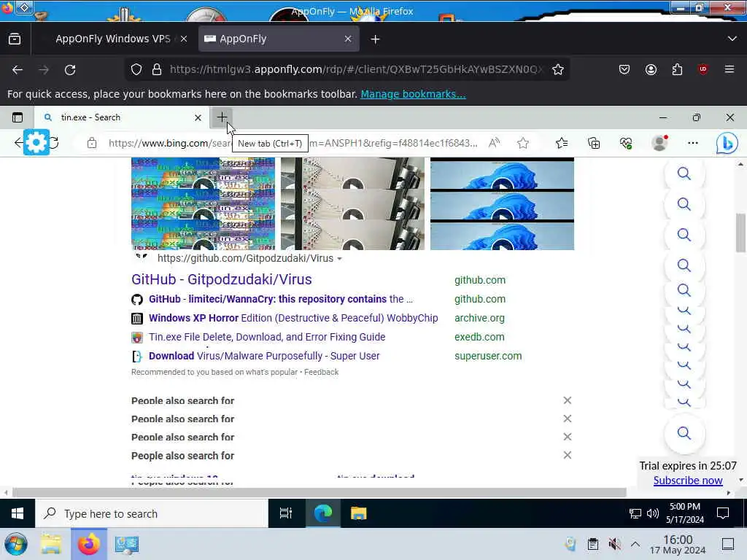Reload the Firefox page
This screenshot has width=747, height=560.
70,69
